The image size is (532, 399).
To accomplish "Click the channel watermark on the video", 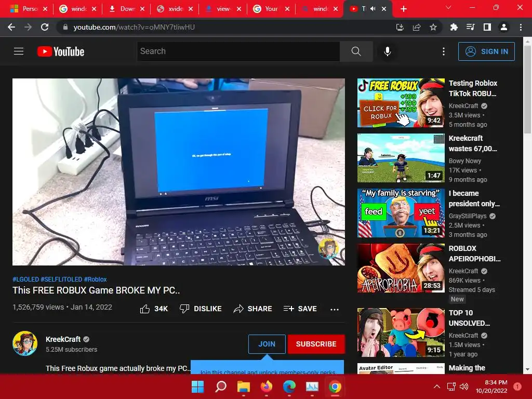I will (x=328, y=248).
